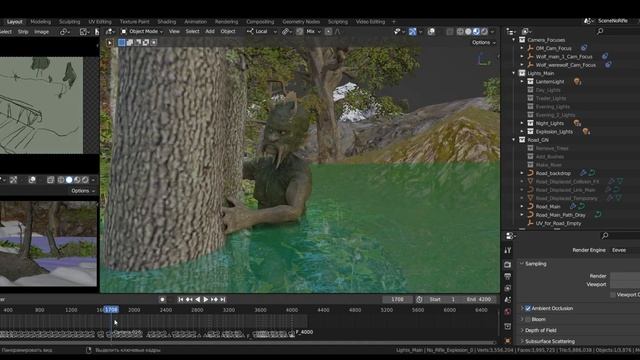
Task: Go to the Geometry Nodes workspace
Action: point(301,22)
